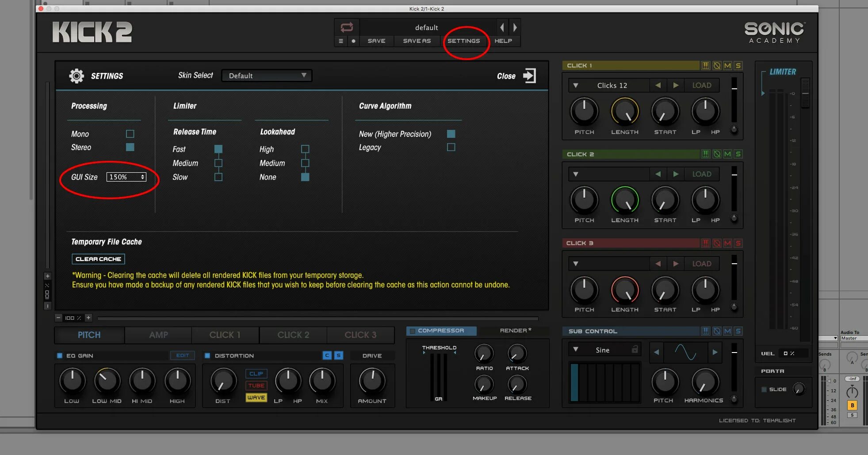This screenshot has height=455, width=868.
Task: Switch to the AMP tab
Action: pos(158,335)
